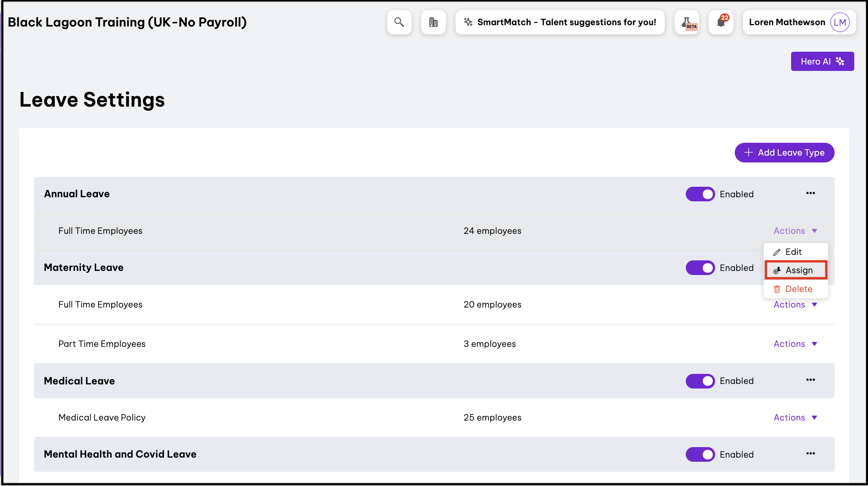Click the LM user avatar circle
This screenshot has width=868, height=486.
pos(840,22)
